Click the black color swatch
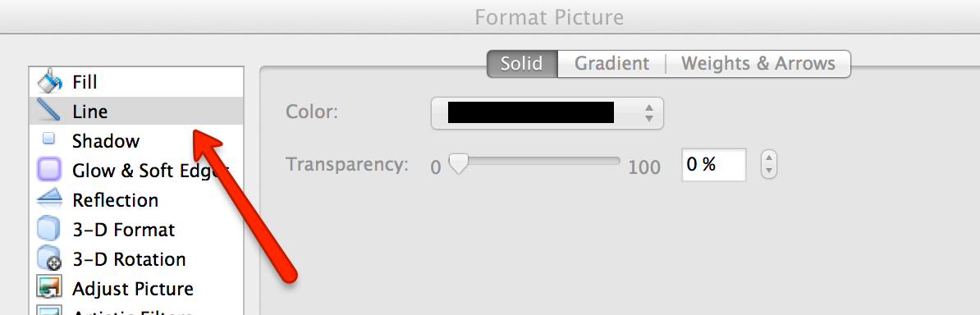 coord(530,112)
